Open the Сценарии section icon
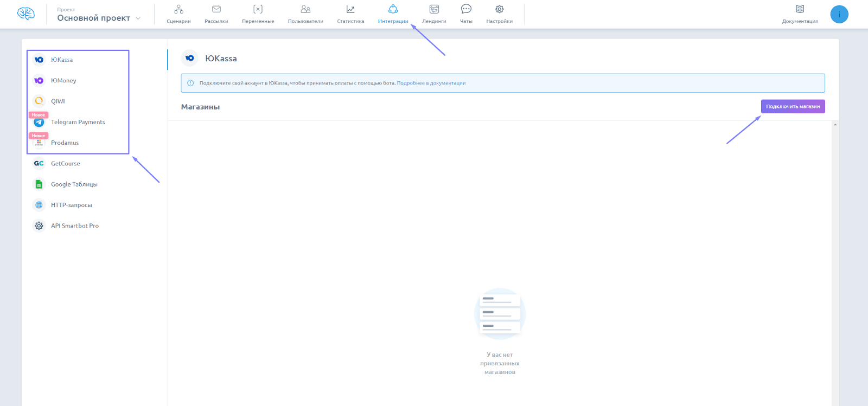 pos(178,9)
